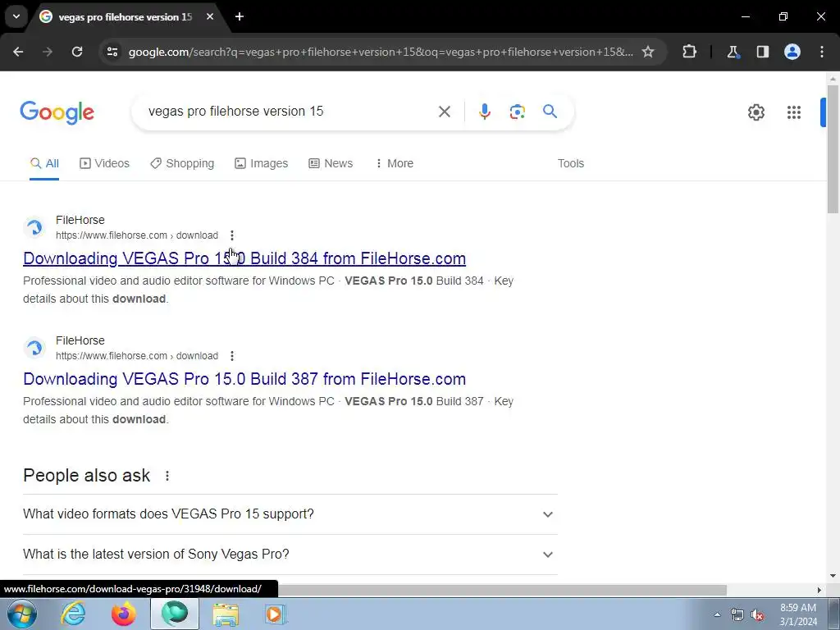The width and height of the screenshot is (840, 630).
Task: Open VEGAS Pro 15.0 Build 384 result
Action: click(x=244, y=258)
